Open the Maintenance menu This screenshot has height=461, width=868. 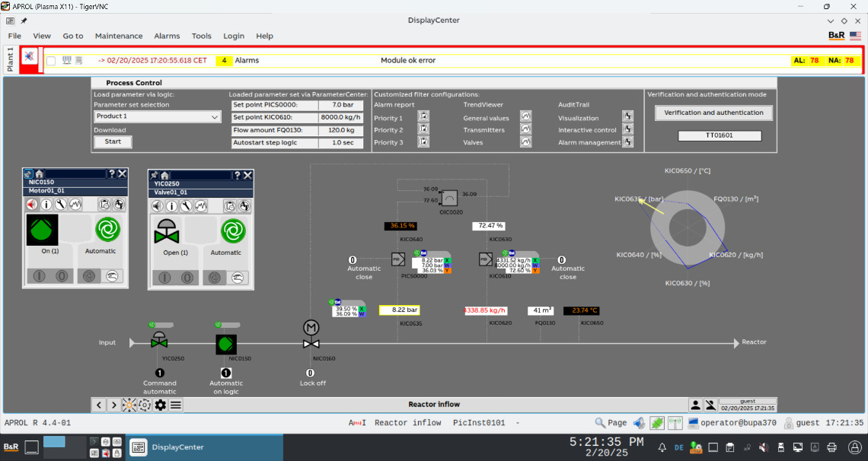pos(119,36)
